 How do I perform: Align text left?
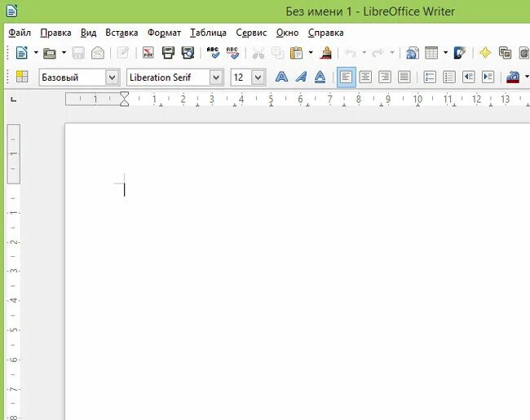tap(346, 77)
